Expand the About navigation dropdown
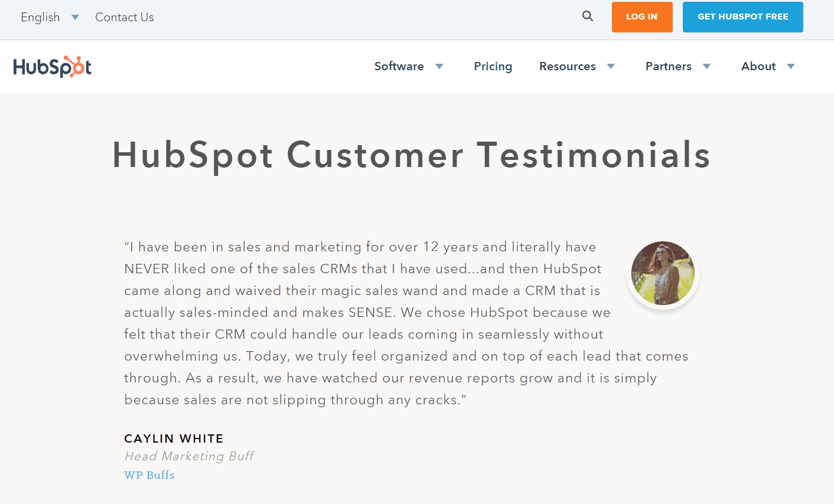 point(758,66)
